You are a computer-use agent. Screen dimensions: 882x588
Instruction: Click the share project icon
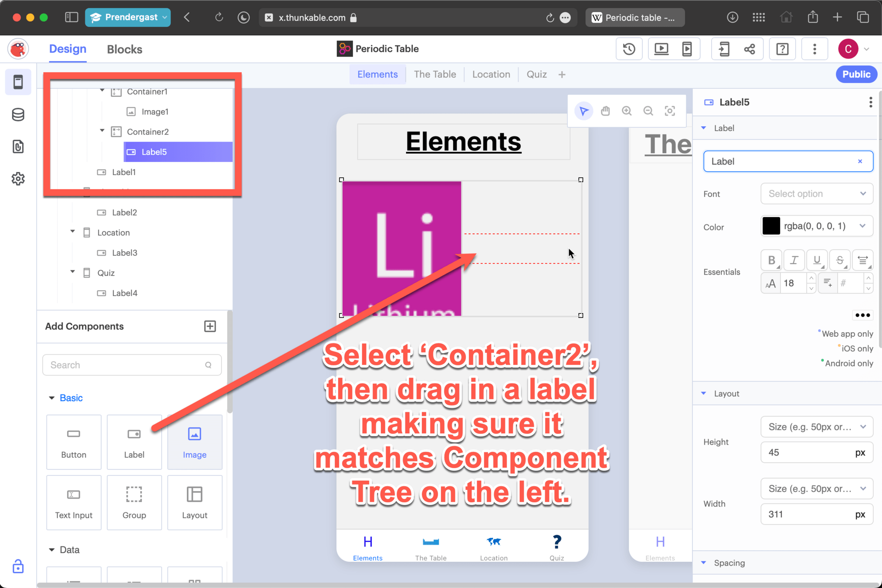750,49
